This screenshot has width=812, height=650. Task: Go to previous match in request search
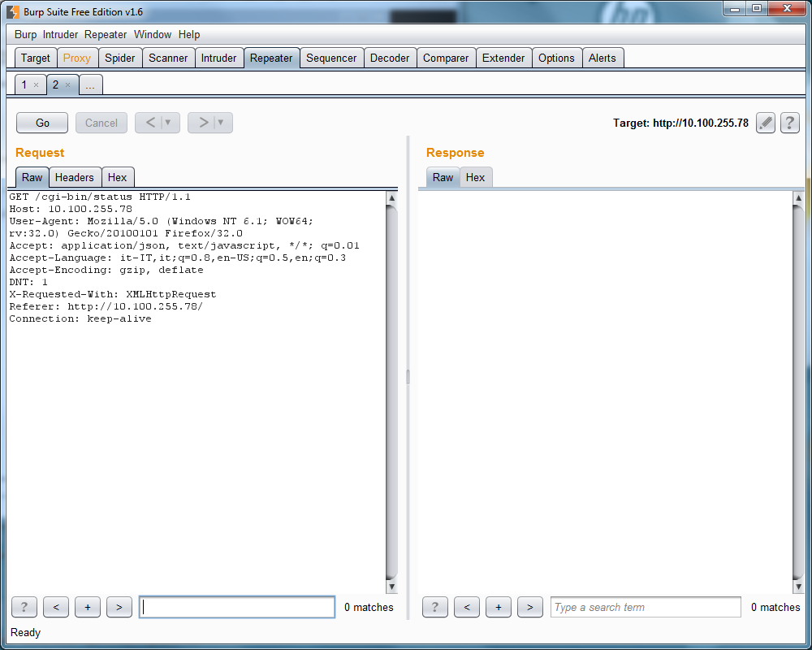tap(55, 607)
